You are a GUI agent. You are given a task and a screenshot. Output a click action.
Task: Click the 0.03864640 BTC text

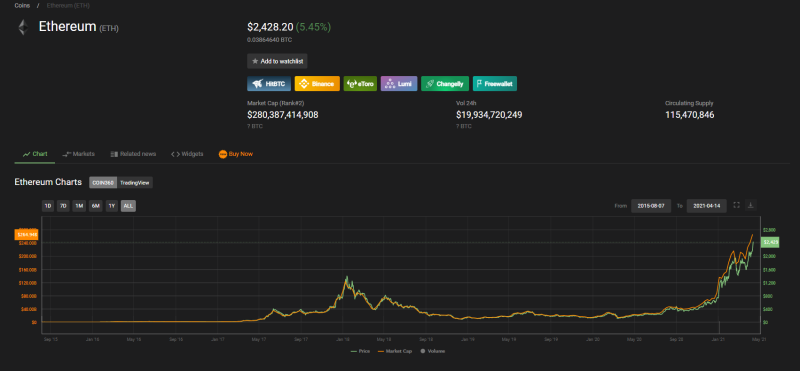pyautogui.click(x=269, y=40)
